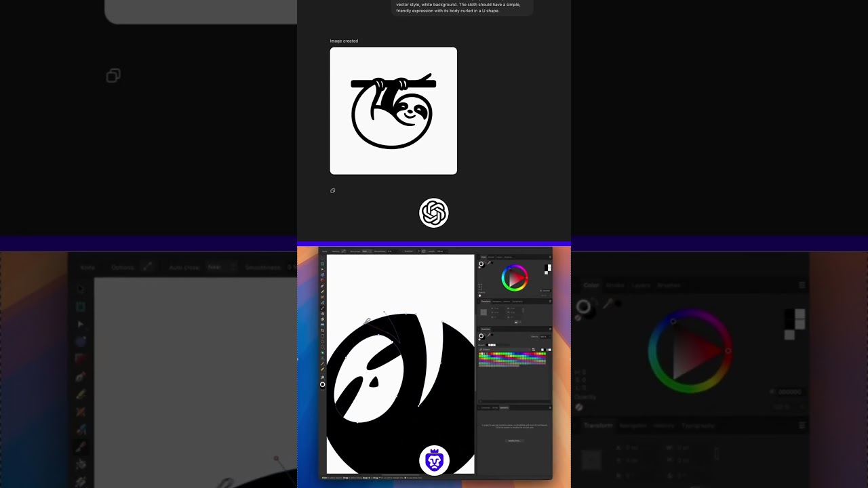Select window stabiliser mode icon
This screenshot has height=488, width=868.
[424, 251]
